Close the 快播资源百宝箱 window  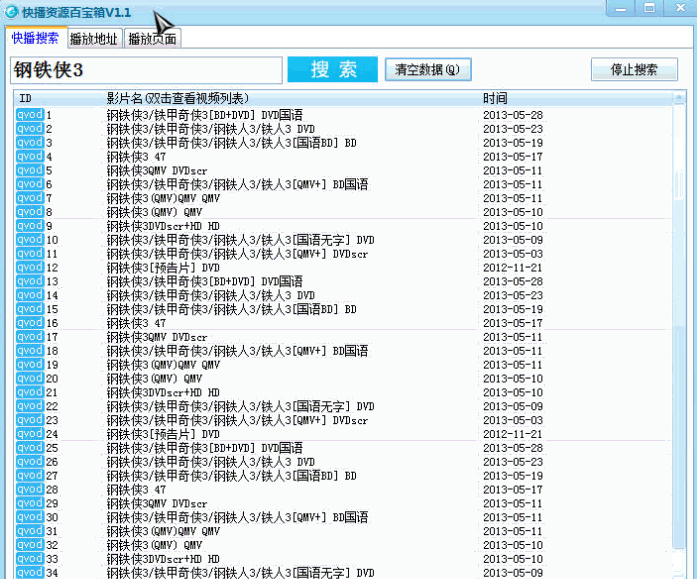coord(680,8)
